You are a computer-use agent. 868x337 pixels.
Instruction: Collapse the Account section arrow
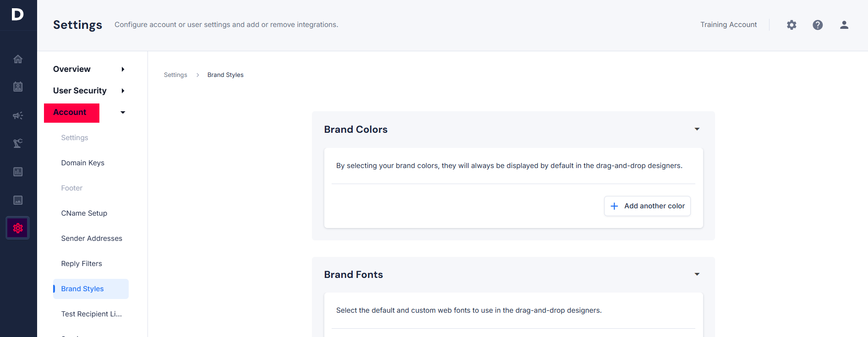(x=123, y=112)
